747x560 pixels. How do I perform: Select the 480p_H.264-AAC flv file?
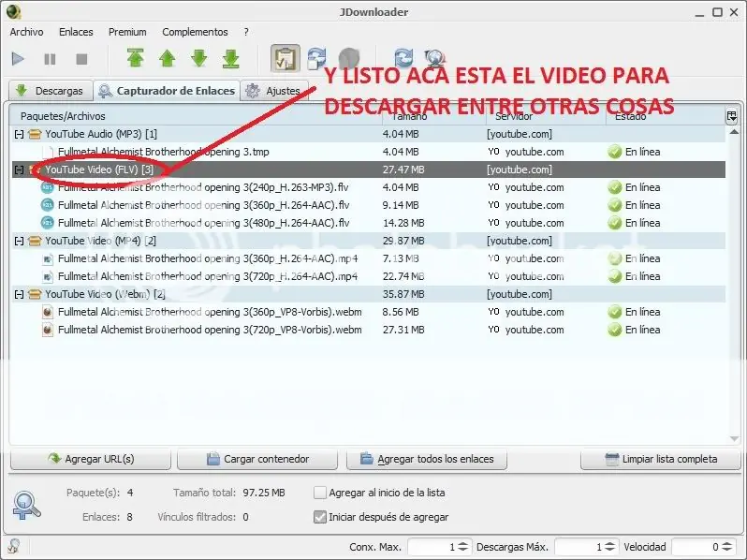[368, 223]
